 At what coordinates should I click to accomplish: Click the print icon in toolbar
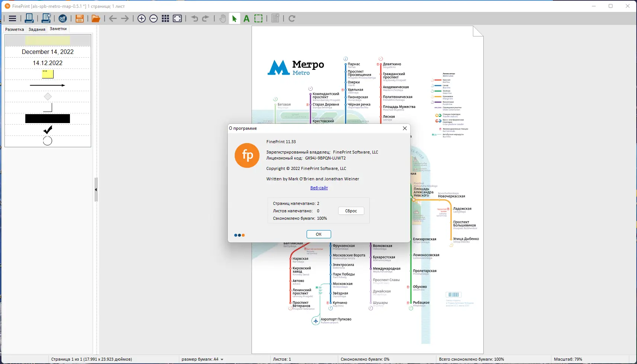(29, 18)
